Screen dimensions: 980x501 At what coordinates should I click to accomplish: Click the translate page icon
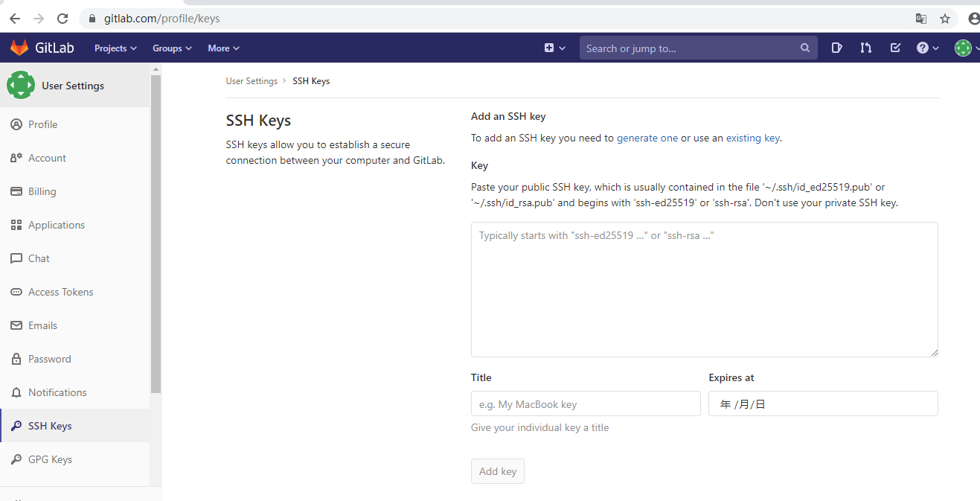[x=921, y=18]
